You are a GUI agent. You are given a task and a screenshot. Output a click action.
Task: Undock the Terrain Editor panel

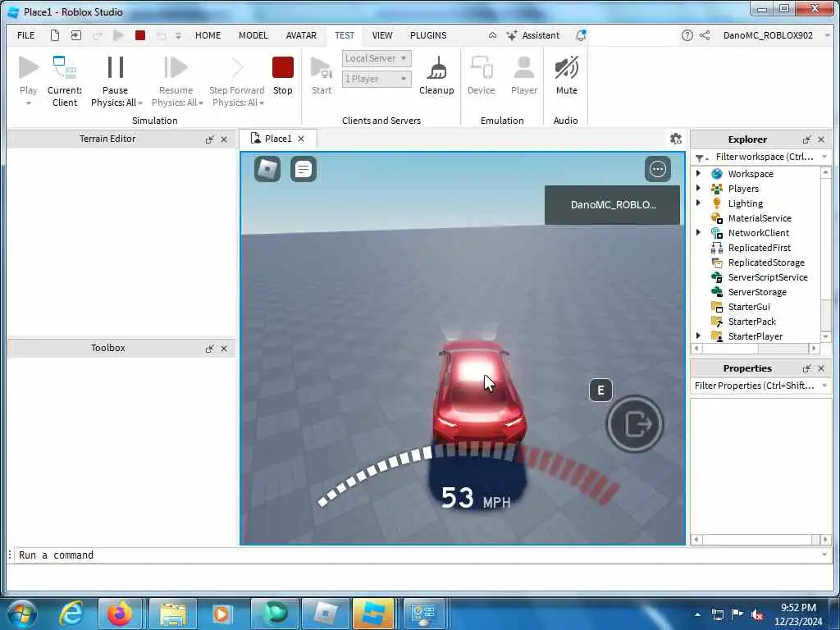click(209, 139)
